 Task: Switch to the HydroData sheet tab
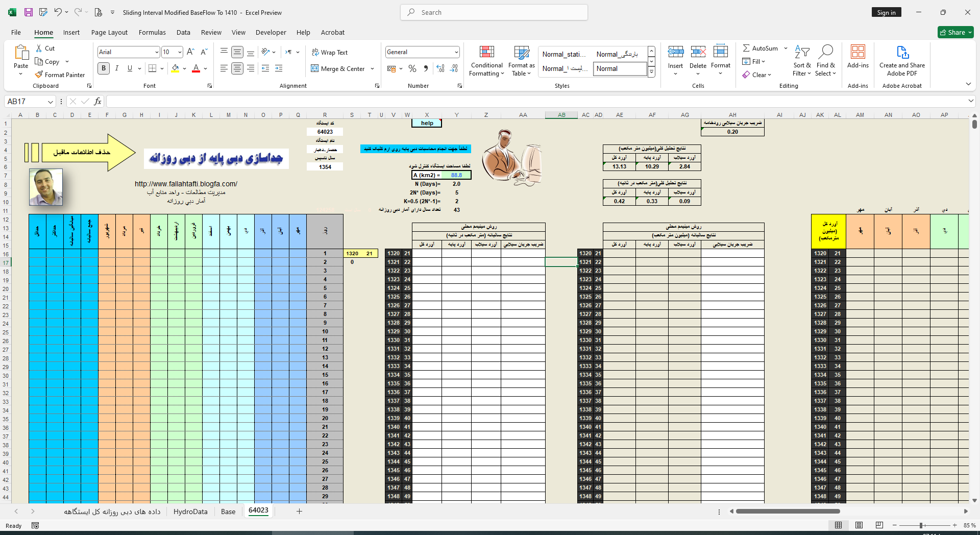pyautogui.click(x=190, y=512)
